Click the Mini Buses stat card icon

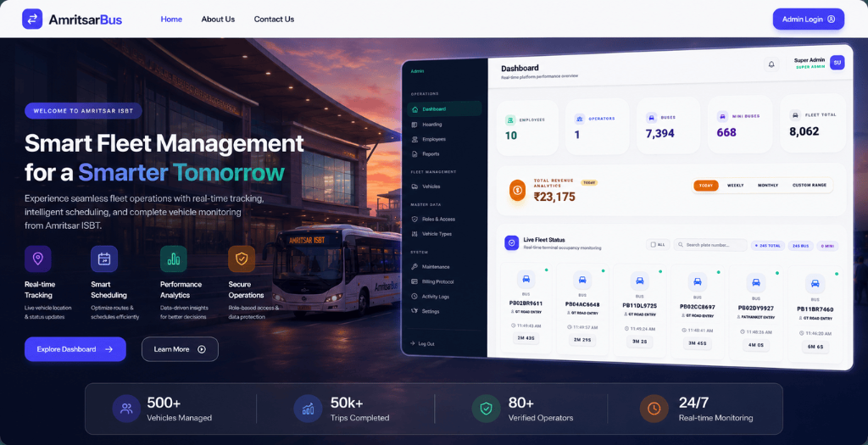click(x=722, y=117)
